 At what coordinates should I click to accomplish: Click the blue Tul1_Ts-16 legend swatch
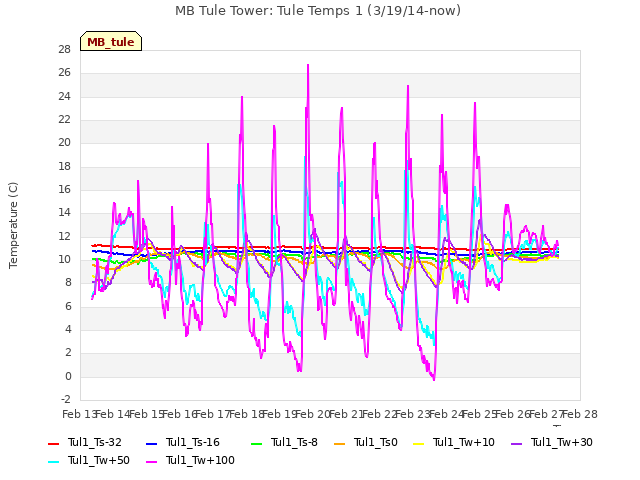point(151,444)
